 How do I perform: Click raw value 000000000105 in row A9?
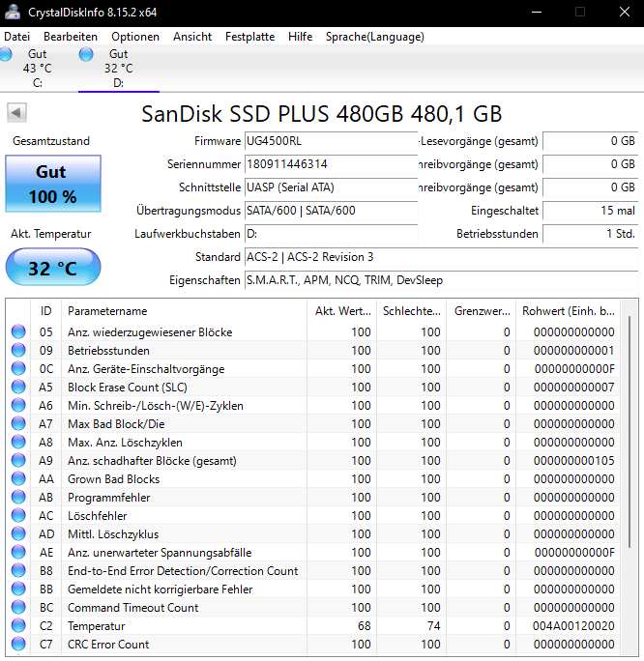tap(574, 460)
